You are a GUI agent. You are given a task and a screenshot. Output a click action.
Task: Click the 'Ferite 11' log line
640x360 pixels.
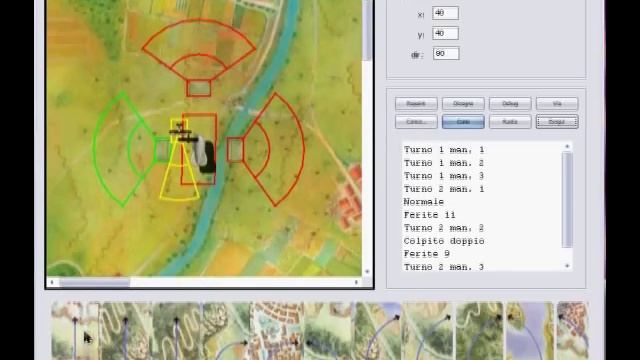coord(429,215)
